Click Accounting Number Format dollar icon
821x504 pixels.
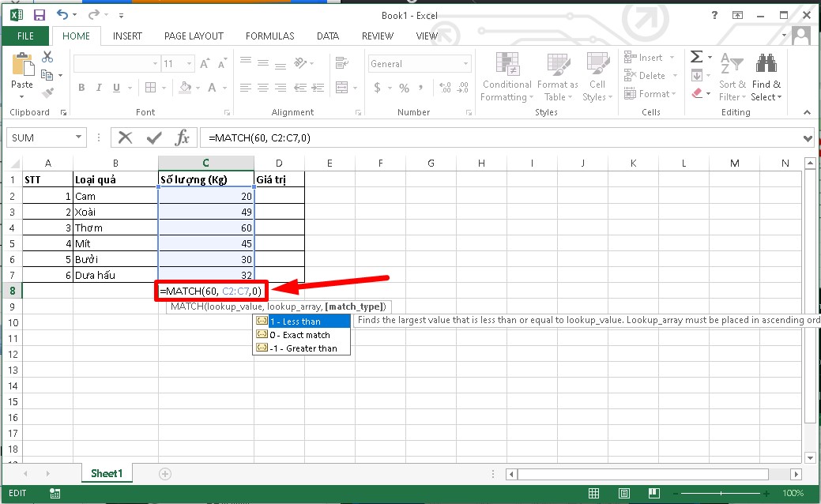(377, 88)
